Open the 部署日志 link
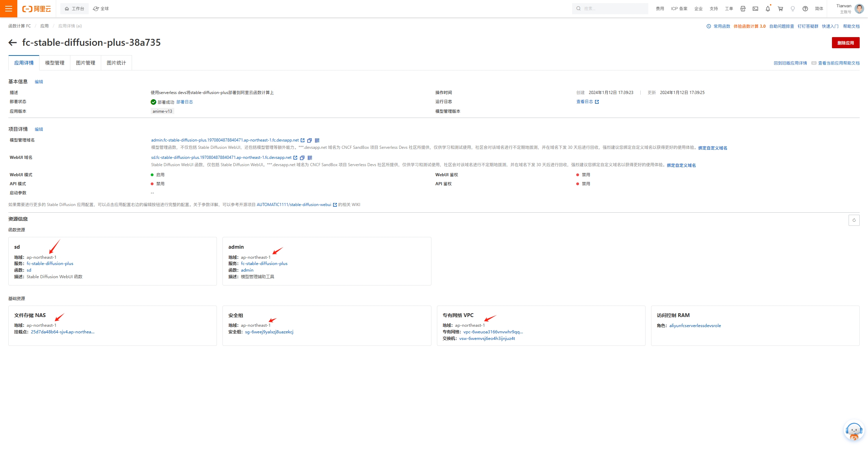 184,102
